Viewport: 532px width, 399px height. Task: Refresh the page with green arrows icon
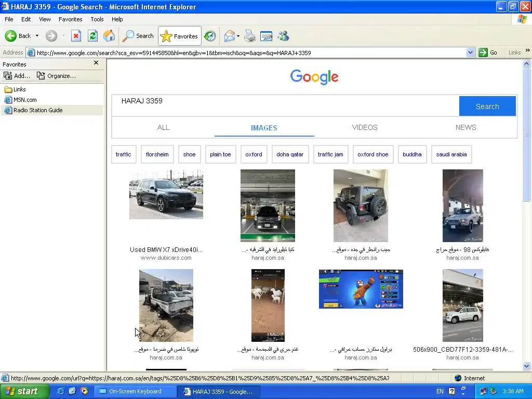point(92,36)
